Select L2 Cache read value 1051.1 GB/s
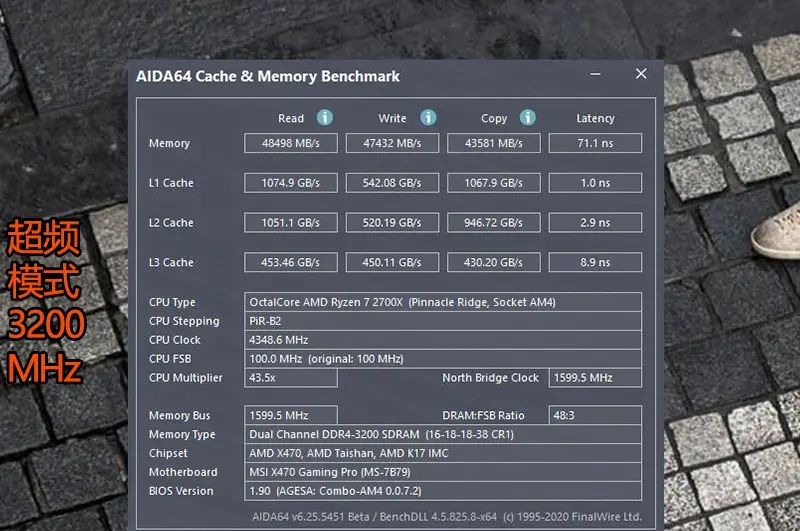The image size is (800, 531). pyautogui.click(x=291, y=223)
